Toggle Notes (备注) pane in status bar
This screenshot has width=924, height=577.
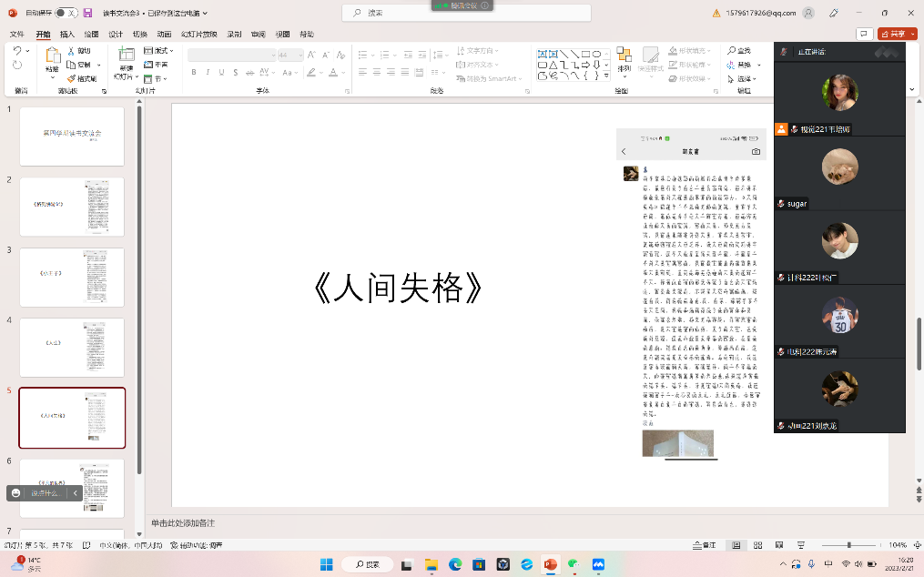pyautogui.click(x=704, y=545)
